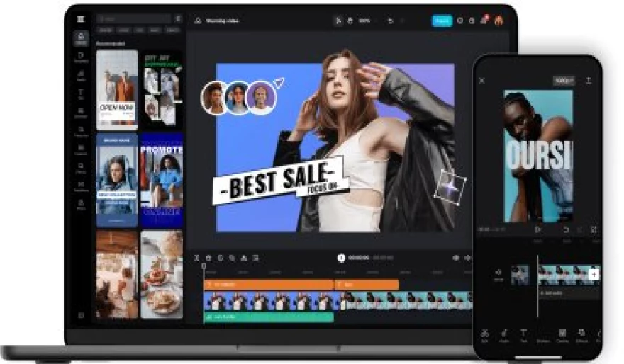Open notifications icon with the red badge
624x364 pixels.
click(484, 20)
